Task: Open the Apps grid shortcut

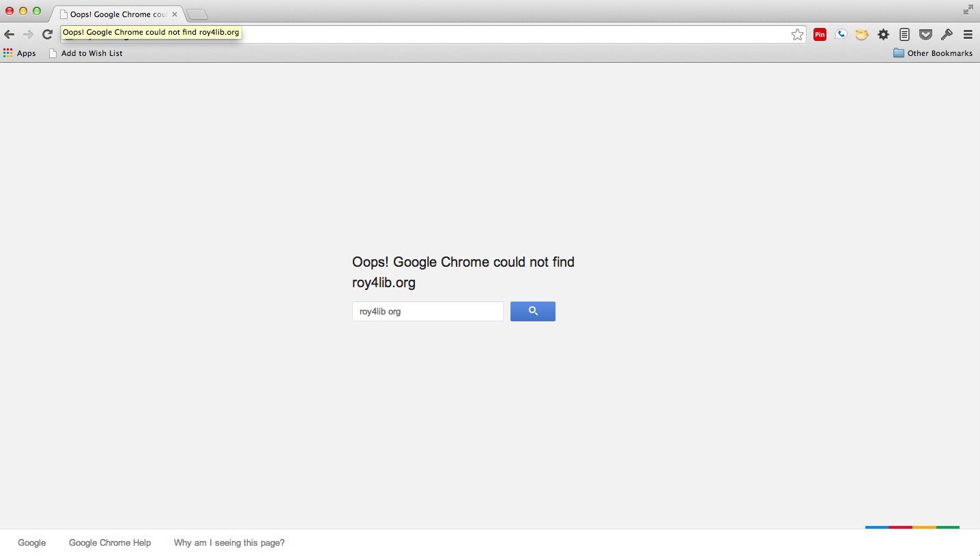Action: [20, 53]
